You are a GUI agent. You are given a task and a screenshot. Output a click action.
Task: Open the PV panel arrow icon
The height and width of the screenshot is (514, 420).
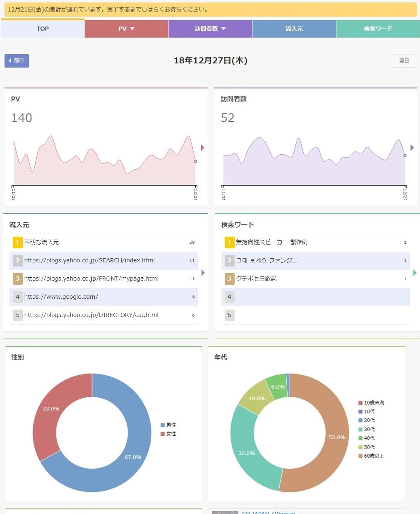203,148
